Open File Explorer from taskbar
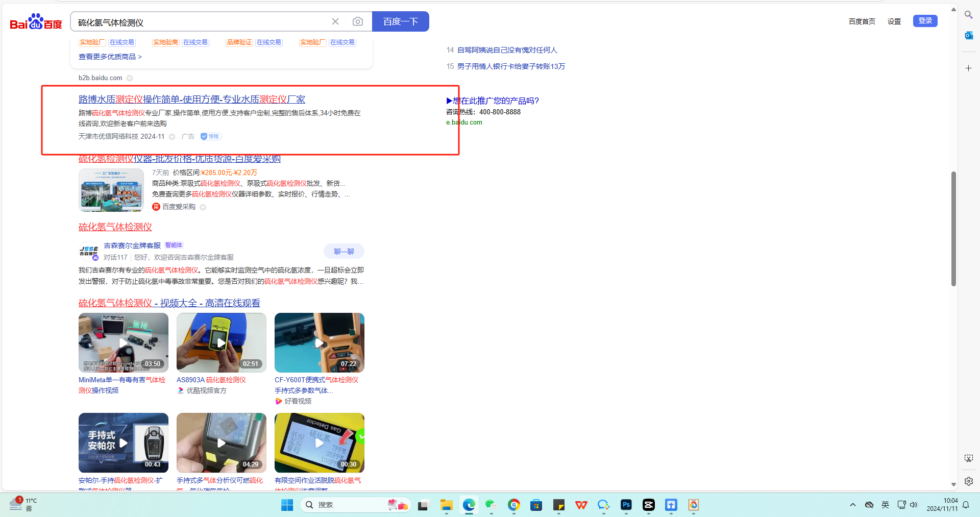The width and height of the screenshot is (980, 517). tap(447, 505)
